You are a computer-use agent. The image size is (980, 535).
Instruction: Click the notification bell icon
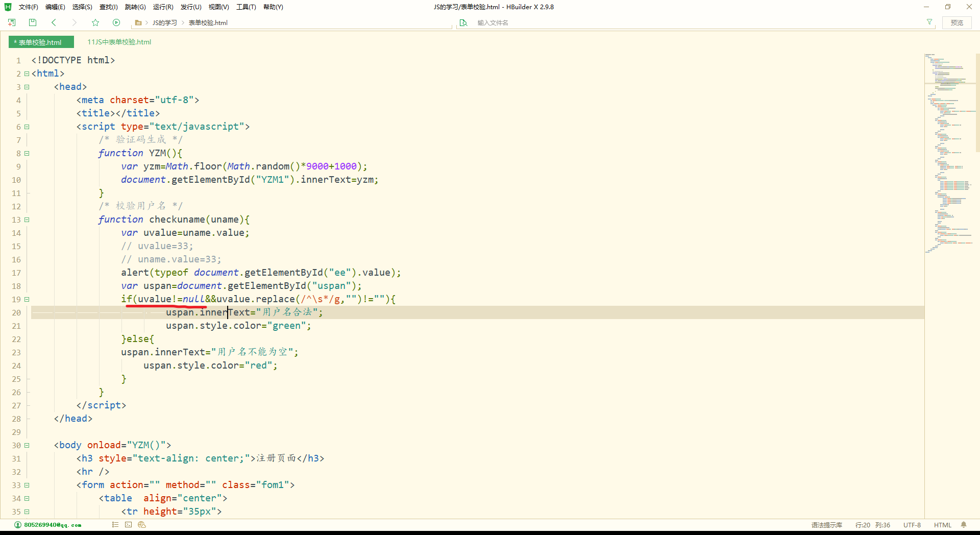click(x=964, y=525)
